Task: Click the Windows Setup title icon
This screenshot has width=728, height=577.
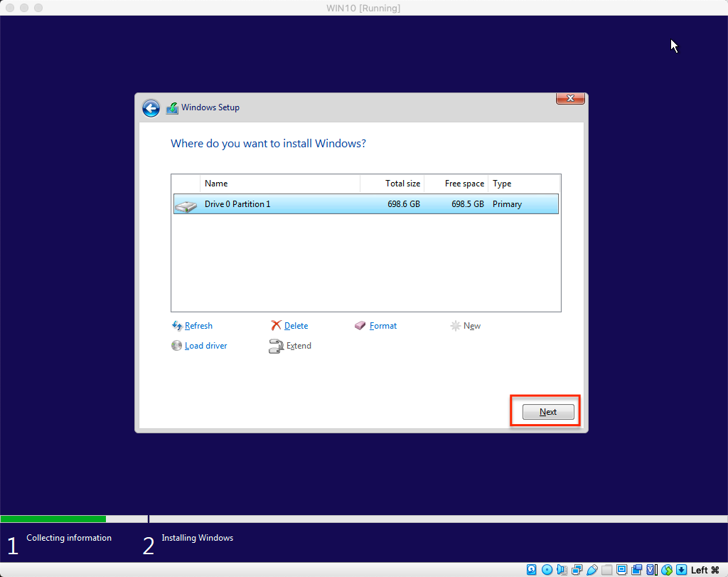Action: (x=172, y=107)
